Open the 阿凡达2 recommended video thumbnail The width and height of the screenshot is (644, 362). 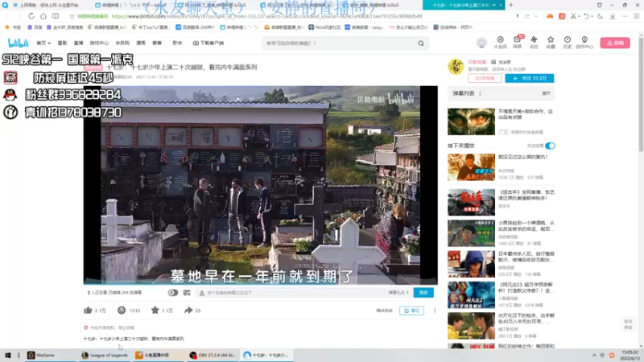(x=471, y=294)
